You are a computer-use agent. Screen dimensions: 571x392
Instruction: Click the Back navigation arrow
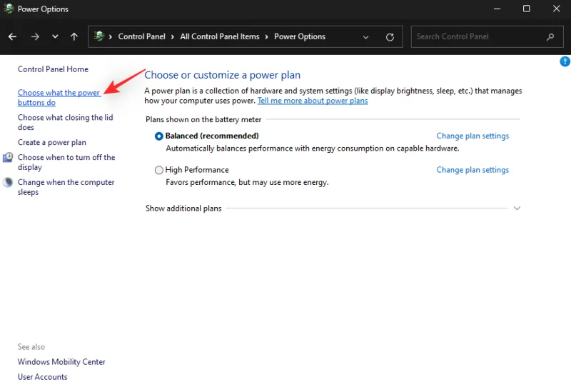(12, 36)
